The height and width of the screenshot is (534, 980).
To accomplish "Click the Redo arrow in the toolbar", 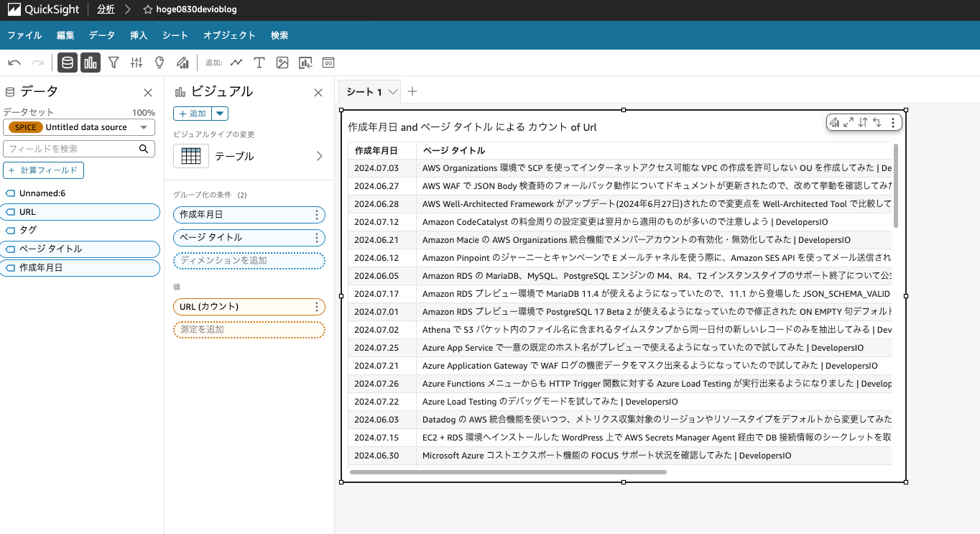I will tap(37, 63).
